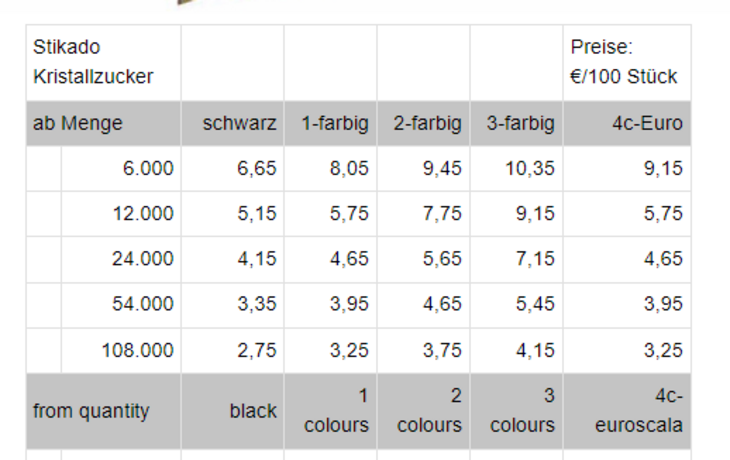
Task: Click the 'black' column header
Action: tap(232, 411)
